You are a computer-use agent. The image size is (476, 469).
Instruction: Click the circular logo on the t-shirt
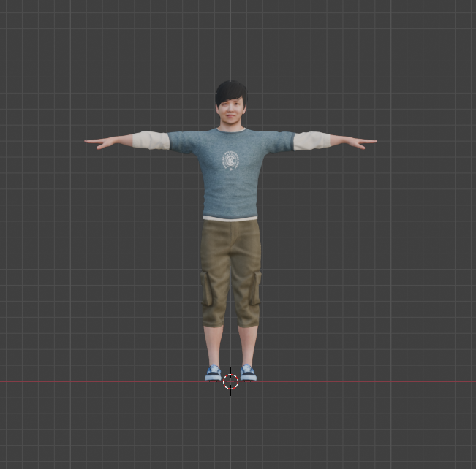[230, 160]
